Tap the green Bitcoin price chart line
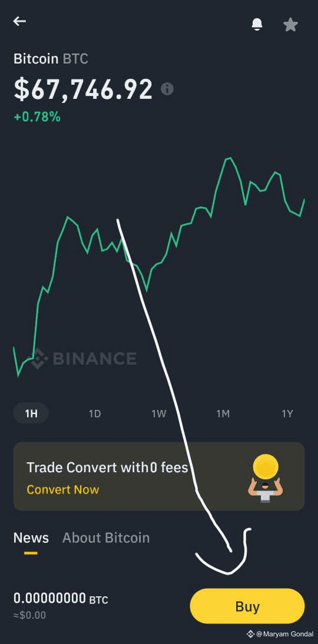The image size is (318, 644). (159, 267)
